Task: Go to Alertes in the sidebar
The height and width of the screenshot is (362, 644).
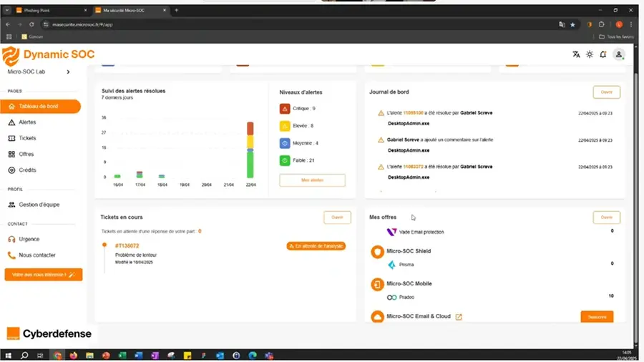Action: [27, 122]
